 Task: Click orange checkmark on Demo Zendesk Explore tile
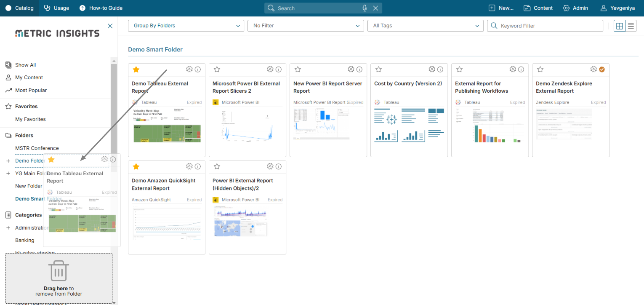coord(602,70)
